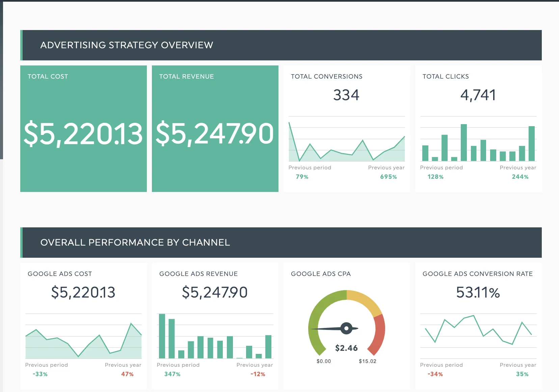Click the 695% previous year change
Image resolution: width=559 pixels, height=392 pixels.
389,176
